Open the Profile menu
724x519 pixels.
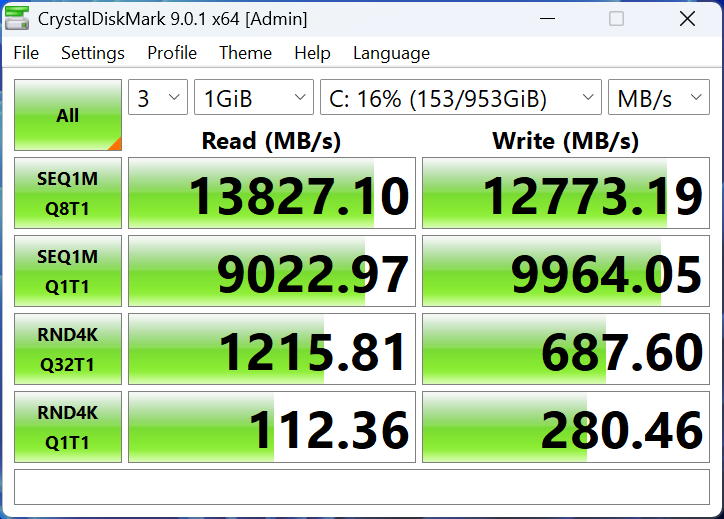pos(172,53)
